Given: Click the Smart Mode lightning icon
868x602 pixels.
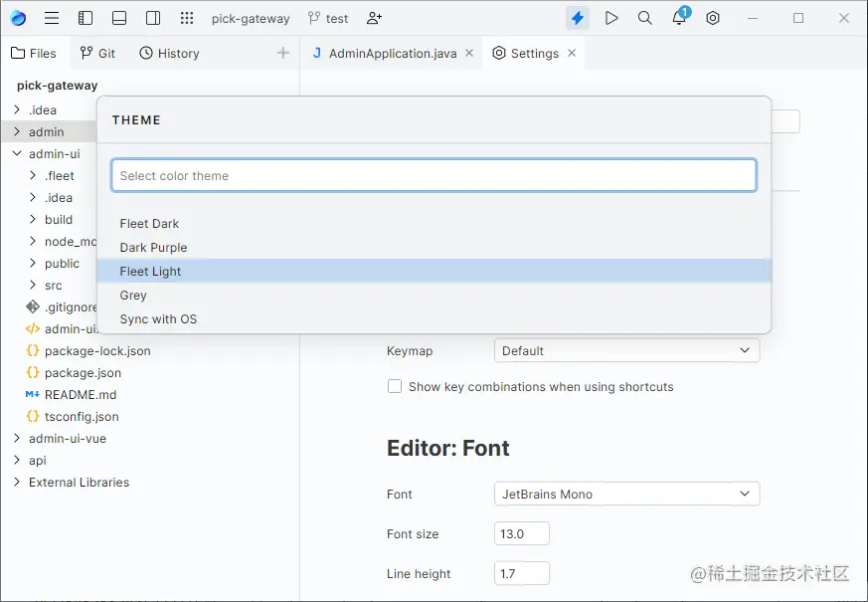Looking at the screenshot, I should click(x=578, y=18).
